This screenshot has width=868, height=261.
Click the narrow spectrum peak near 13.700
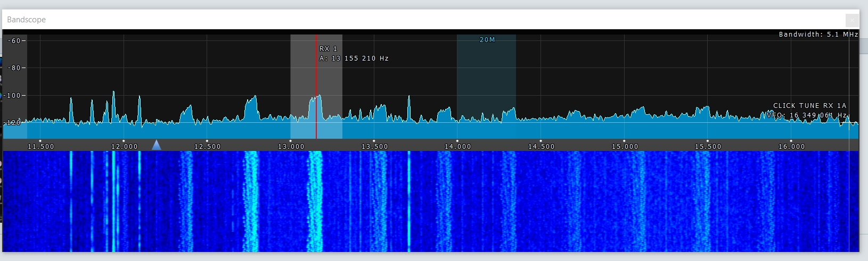click(x=409, y=98)
